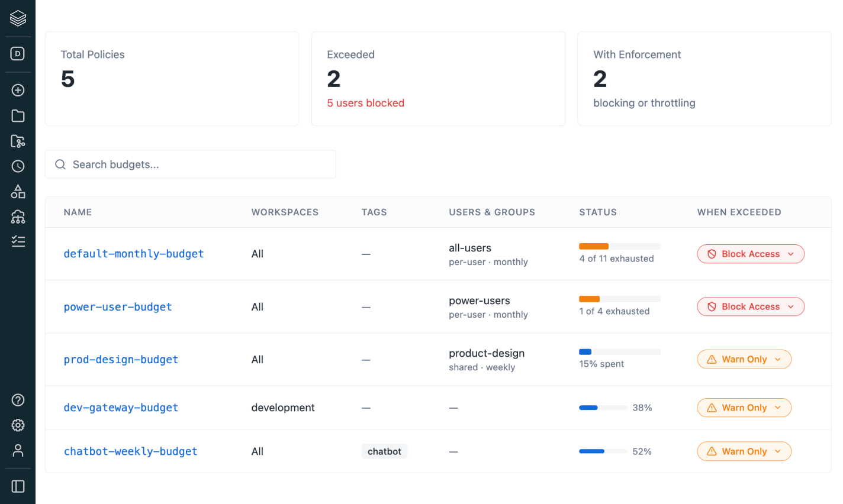
Task: Click the plus circle icon in sidebar
Action: pos(18,90)
